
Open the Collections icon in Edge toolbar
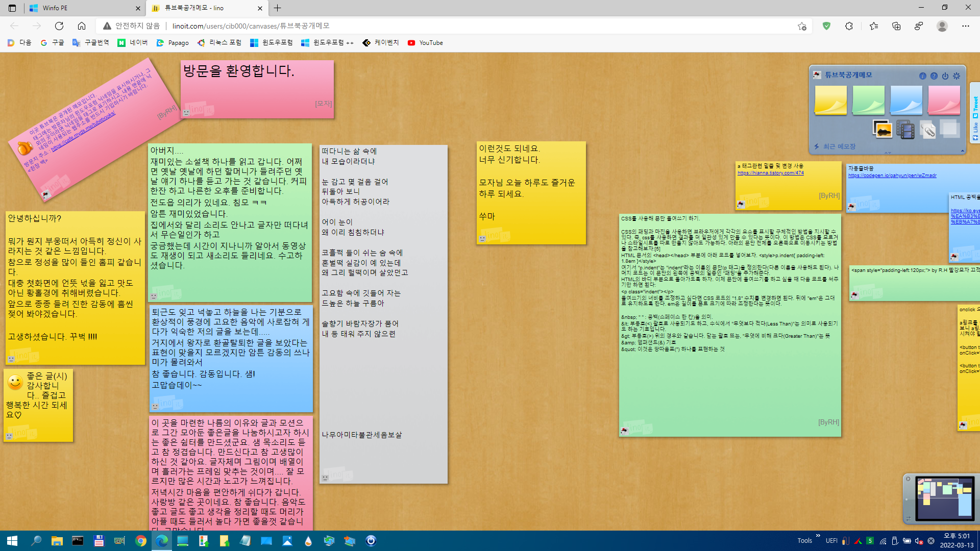(896, 26)
